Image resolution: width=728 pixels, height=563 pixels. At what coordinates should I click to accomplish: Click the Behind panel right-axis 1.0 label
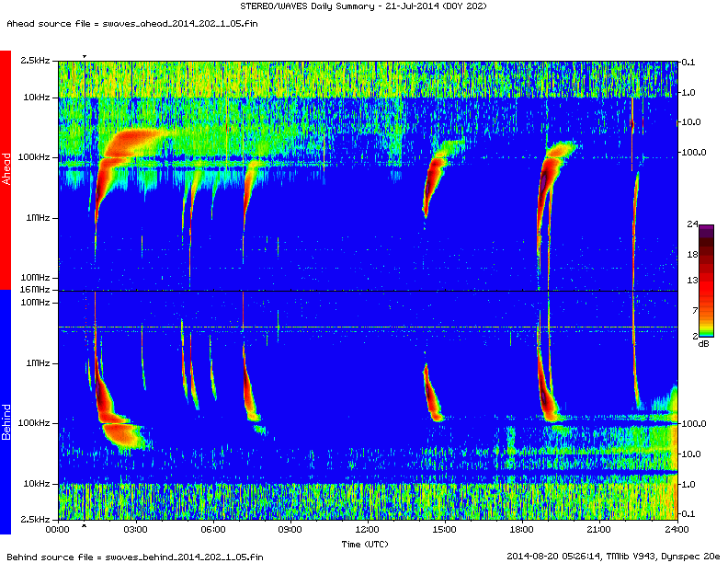(688, 484)
